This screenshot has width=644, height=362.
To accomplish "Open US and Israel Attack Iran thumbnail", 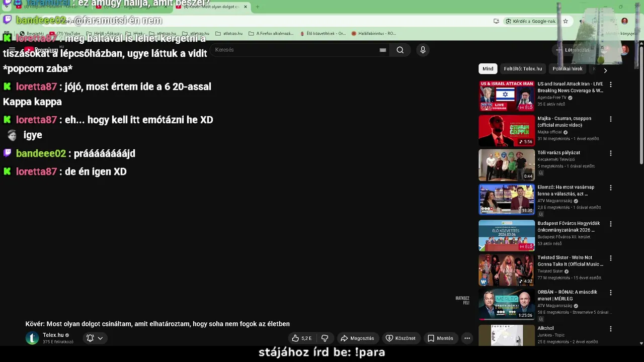I will coord(507,96).
